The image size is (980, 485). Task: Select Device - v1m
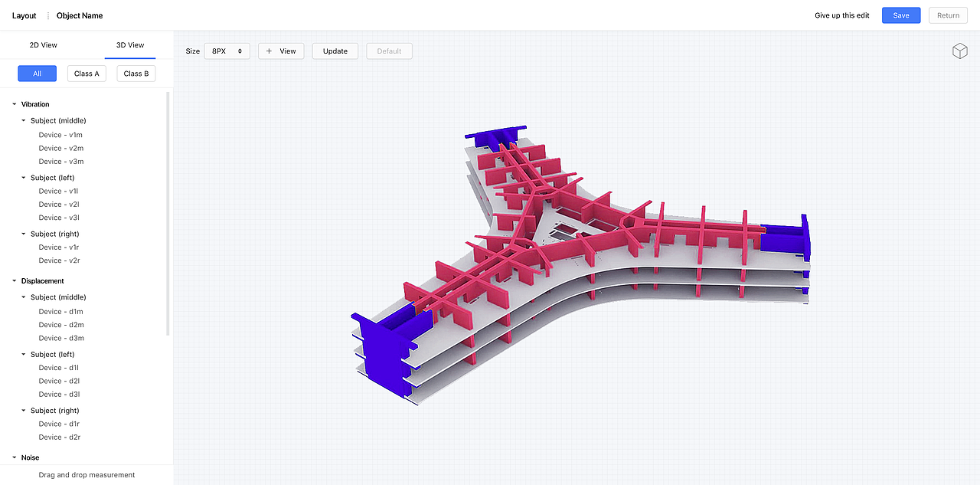61,135
